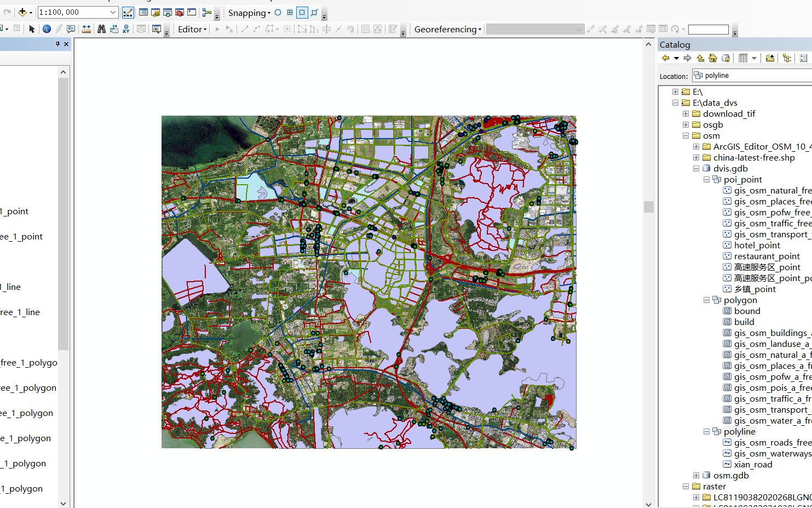Toggle Point Snapping on the Snapping toolbar
812x508 pixels.
tap(278, 12)
